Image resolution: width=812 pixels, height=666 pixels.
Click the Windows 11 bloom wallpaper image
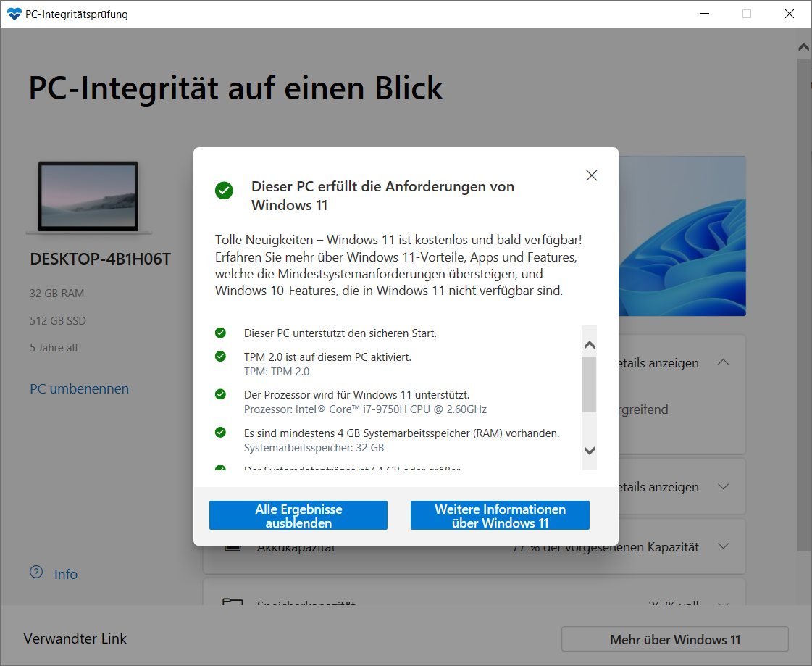tap(682, 236)
